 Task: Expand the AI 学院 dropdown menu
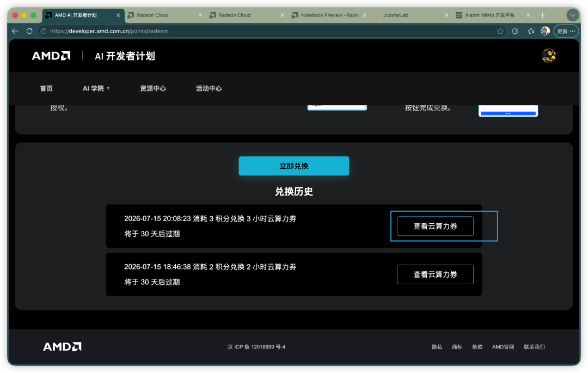96,88
